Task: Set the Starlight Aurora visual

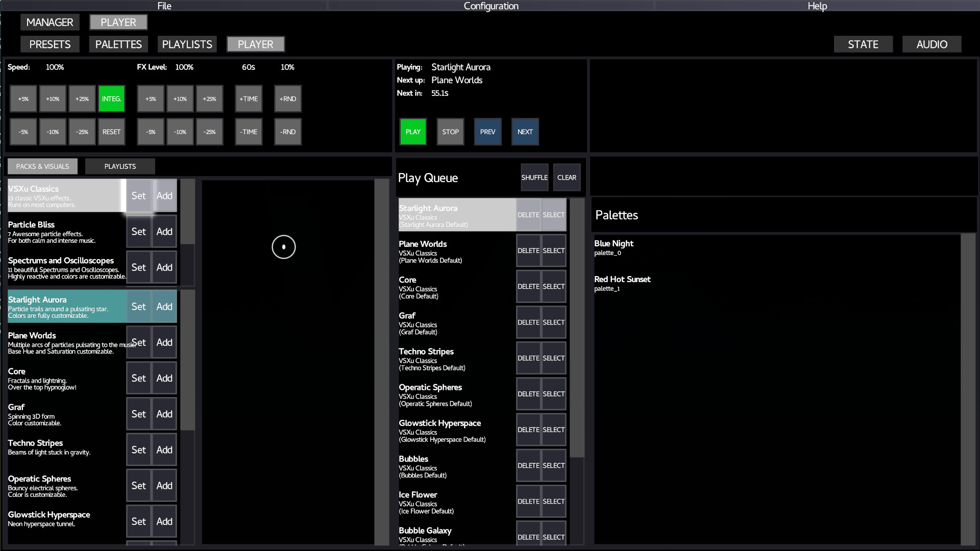Action: [x=138, y=307]
